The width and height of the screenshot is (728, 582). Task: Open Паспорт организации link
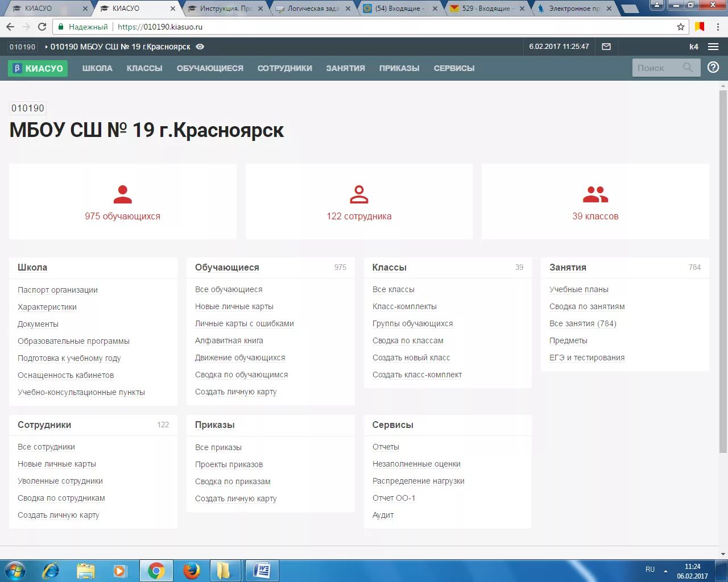(x=57, y=290)
